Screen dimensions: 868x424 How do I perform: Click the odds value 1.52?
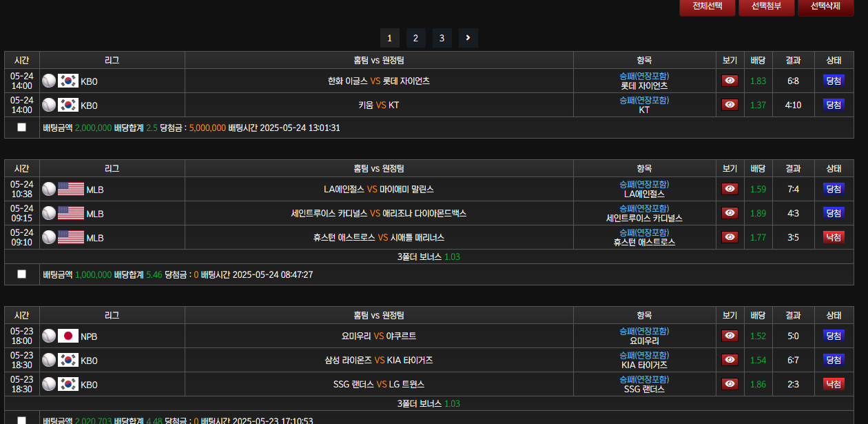point(758,336)
